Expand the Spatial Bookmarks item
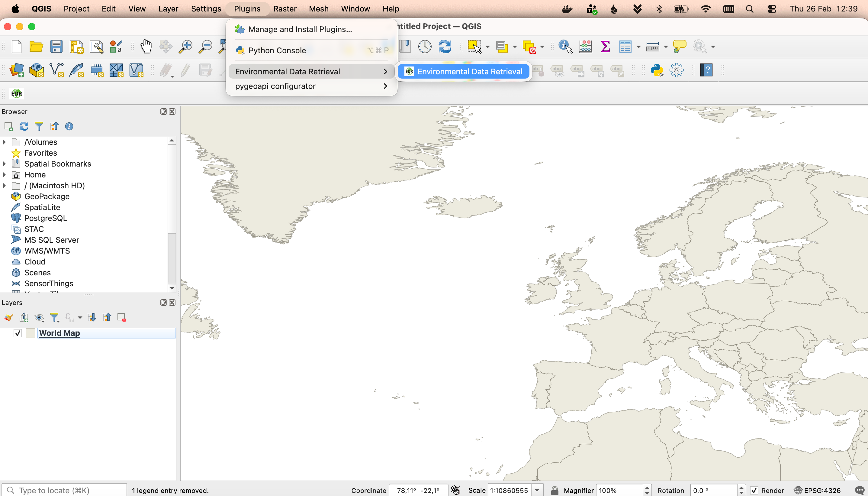The height and width of the screenshot is (496, 868). (5, 164)
